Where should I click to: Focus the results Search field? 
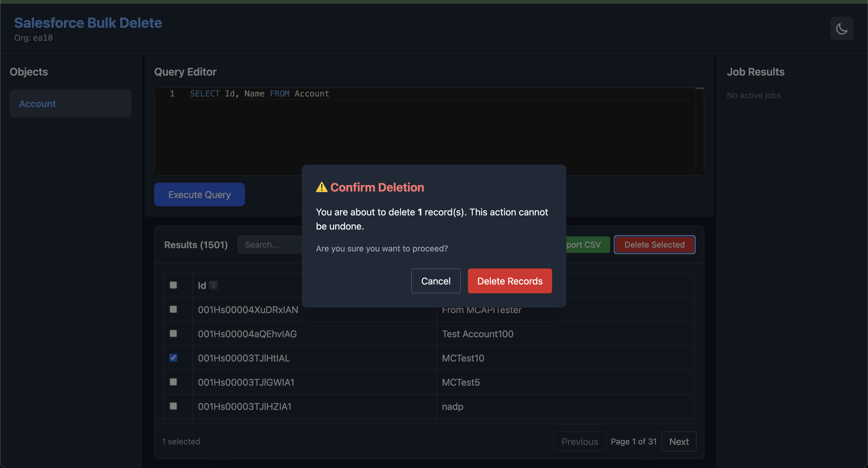(270, 244)
